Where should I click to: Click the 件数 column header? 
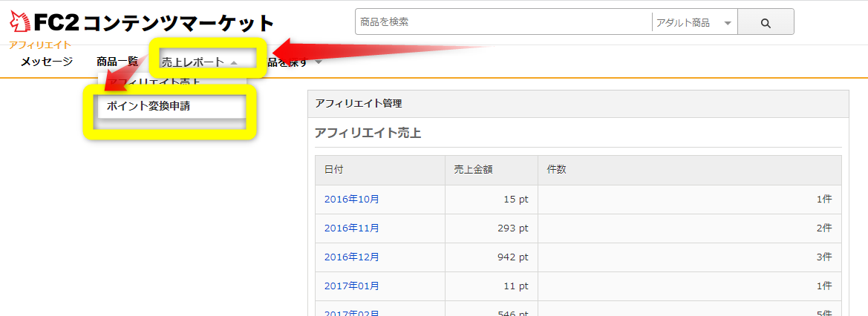pyautogui.click(x=556, y=170)
